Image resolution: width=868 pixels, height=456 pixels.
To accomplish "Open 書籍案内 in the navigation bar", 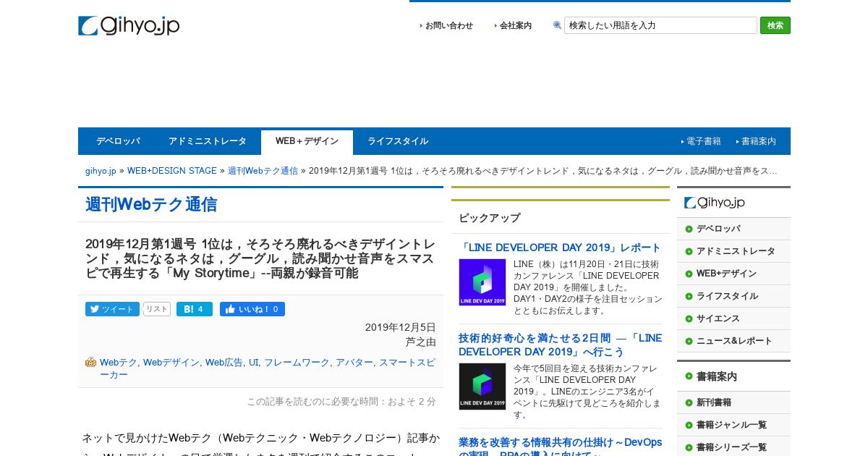I will 758,141.
